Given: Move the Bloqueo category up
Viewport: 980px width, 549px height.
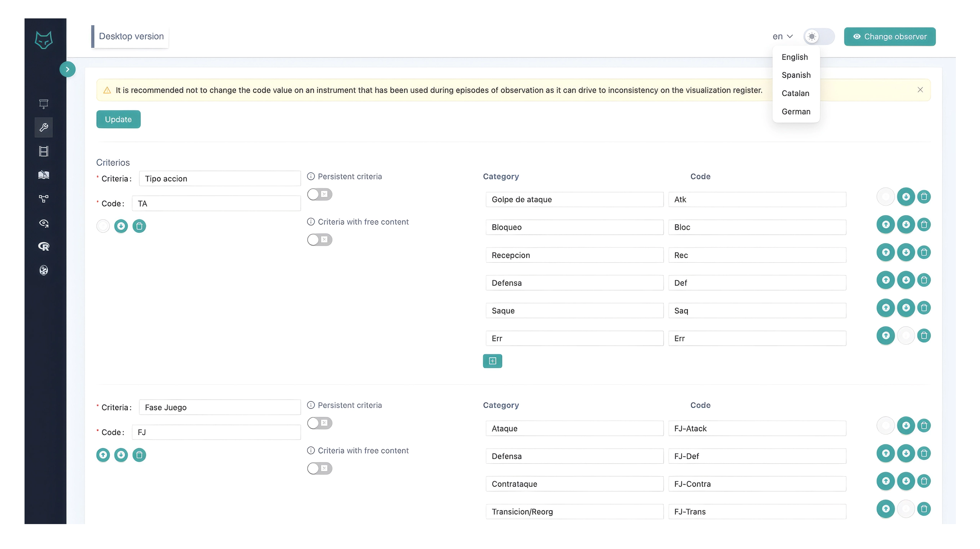Looking at the screenshot, I should [x=885, y=224].
